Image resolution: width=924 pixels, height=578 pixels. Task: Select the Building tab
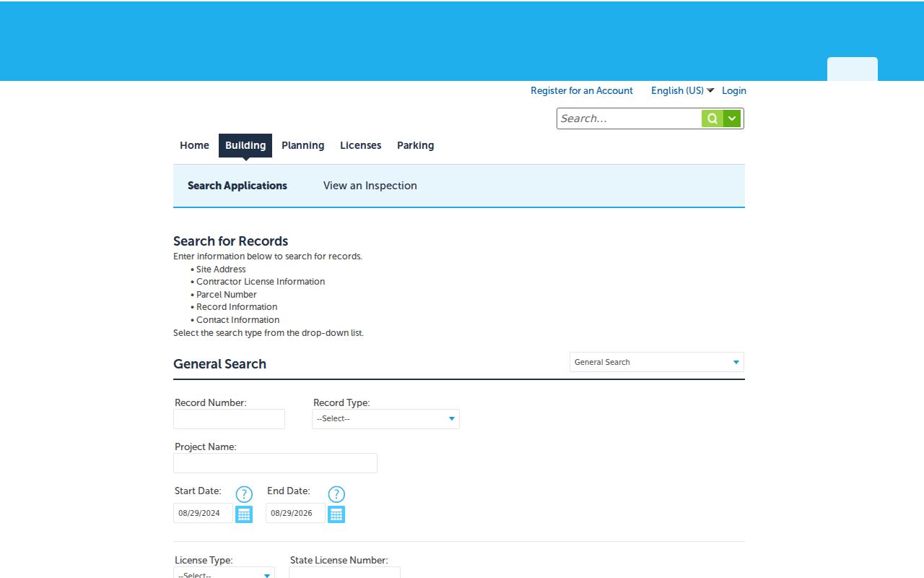(x=245, y=145)
